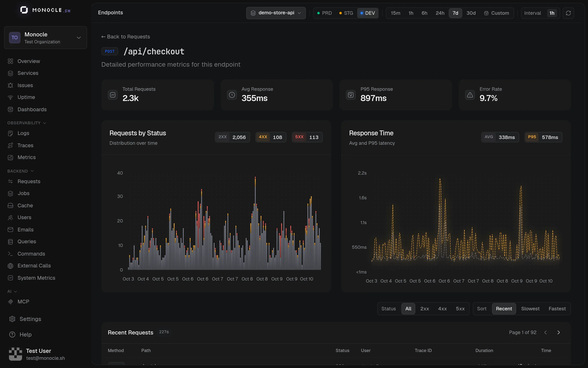Open the Interval 1h selector
588x368 pixels.
pos(540,13)
